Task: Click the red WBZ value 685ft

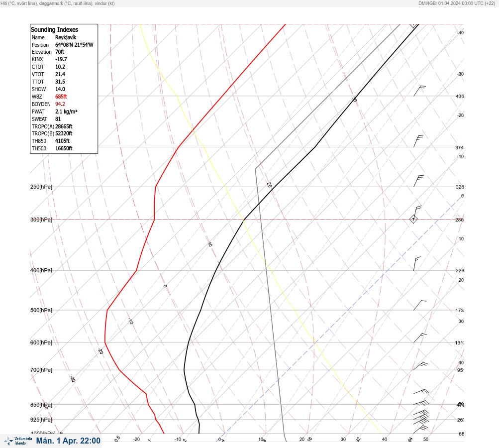Action: pyautogui.click(x=61, y=97)
